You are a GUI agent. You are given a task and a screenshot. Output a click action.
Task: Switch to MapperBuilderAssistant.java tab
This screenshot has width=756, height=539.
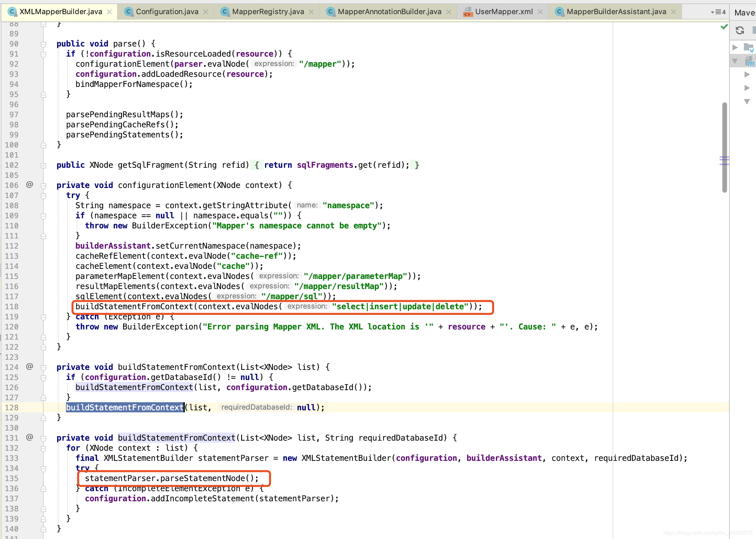(616, 12)
